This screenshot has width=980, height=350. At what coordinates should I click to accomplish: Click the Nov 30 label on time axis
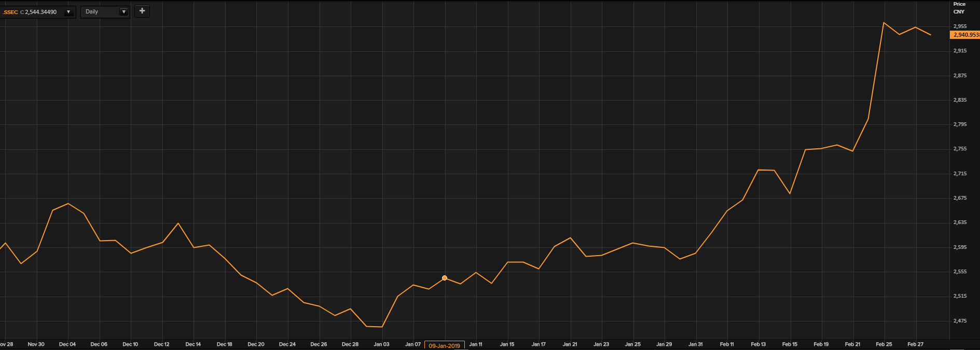click(36, 344)
